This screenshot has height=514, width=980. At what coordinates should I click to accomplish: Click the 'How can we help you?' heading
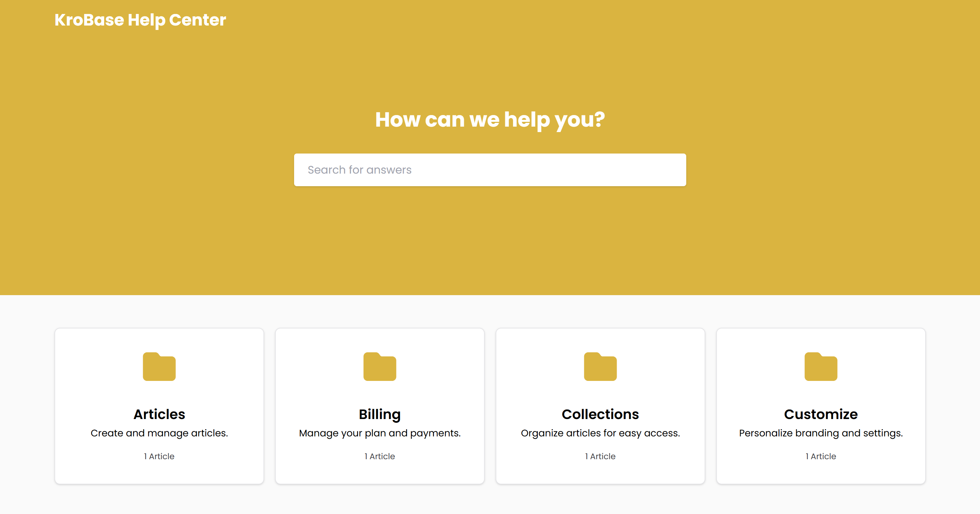(x=490, y=120)
